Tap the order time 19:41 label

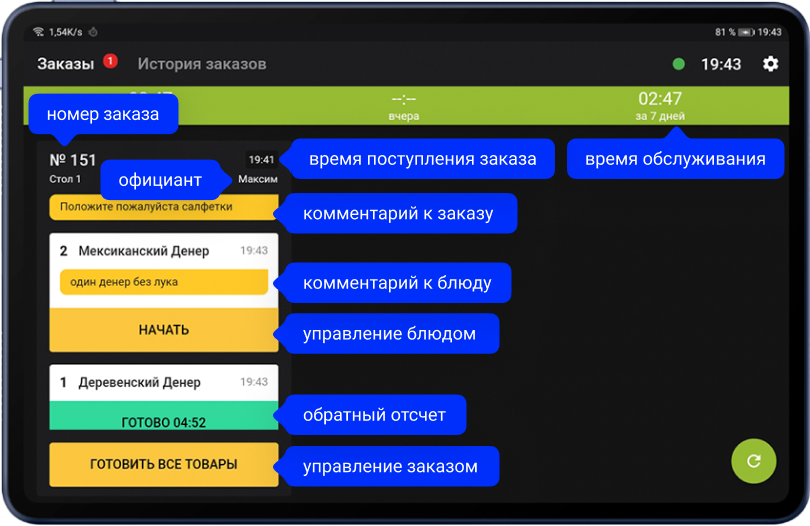pyautogui.click(x=261, y=160)
